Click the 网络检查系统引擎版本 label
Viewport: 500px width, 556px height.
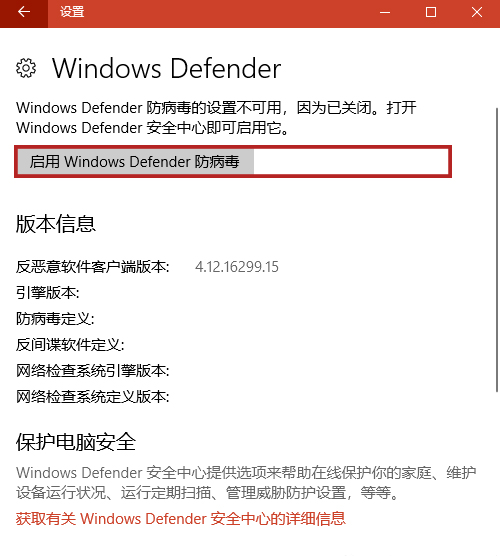tap(93, 371)
